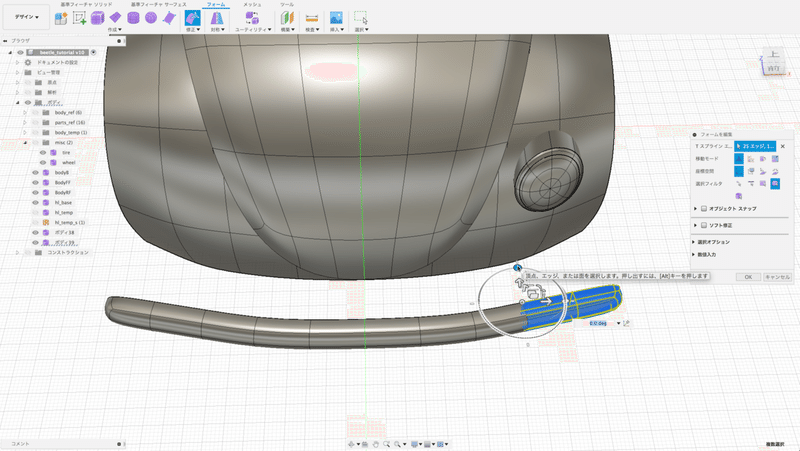Click the Inspect measure icon
The height and width of the screenshot is (451, 800).
pos(312,18)
